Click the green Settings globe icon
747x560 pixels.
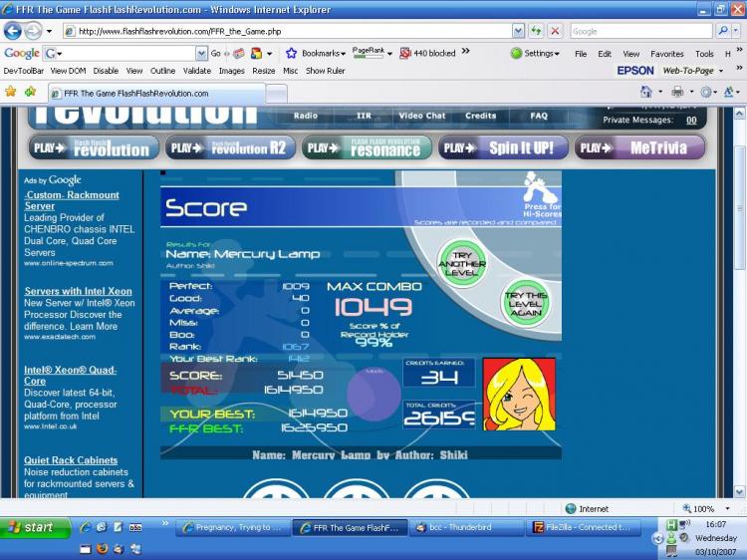click(x=516, y=54)
